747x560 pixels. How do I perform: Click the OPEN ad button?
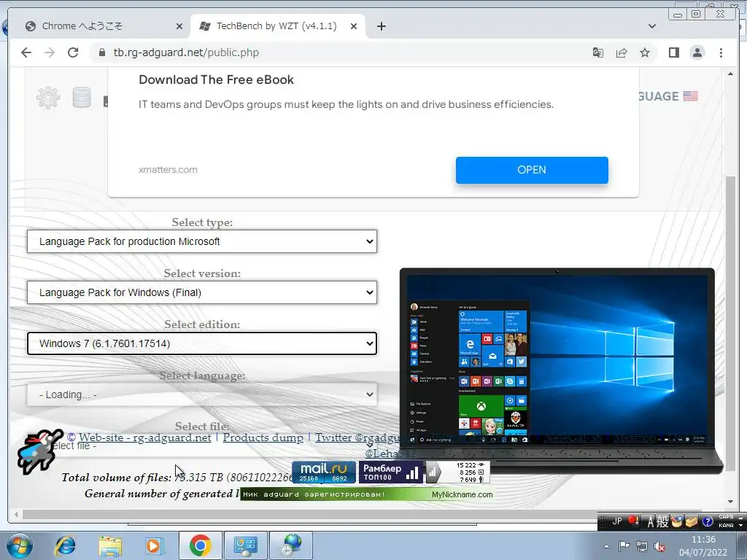point(532,170)
